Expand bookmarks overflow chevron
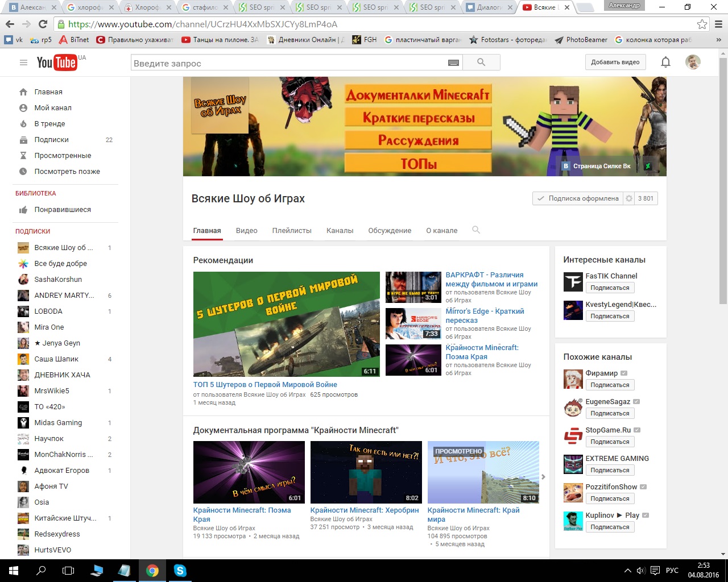This screenshot has height=582, width=728. (718, 40)
